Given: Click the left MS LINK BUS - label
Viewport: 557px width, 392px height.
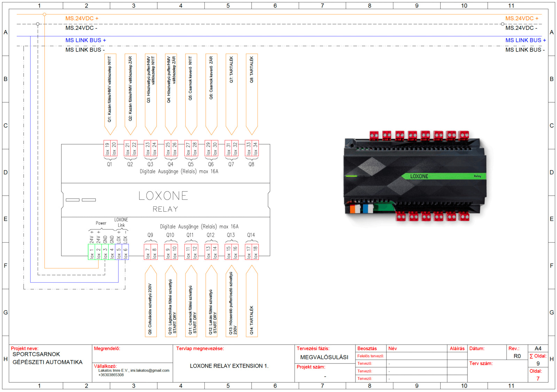Looking at the screenshot, I should 85,50.
